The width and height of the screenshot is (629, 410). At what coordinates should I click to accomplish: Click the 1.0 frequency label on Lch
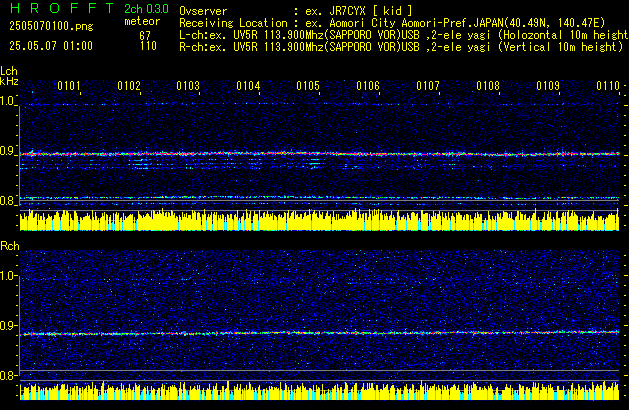7,101
